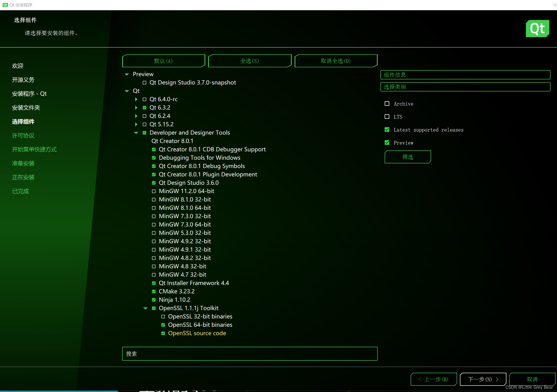
Task: Go to the 开源义务 step
Action: (x=23, y=80)
